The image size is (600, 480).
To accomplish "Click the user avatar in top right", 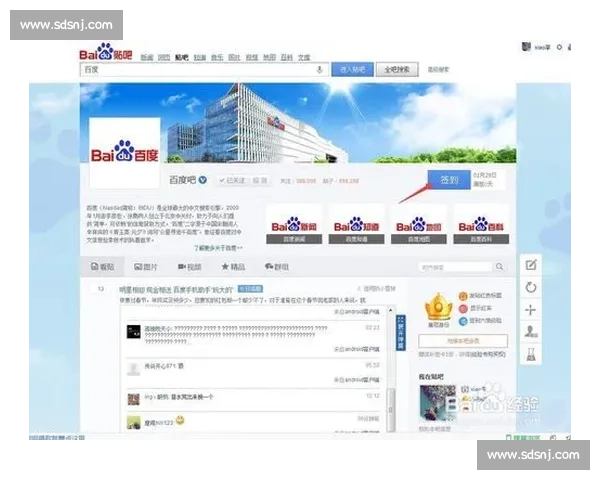I will (526, 47).
